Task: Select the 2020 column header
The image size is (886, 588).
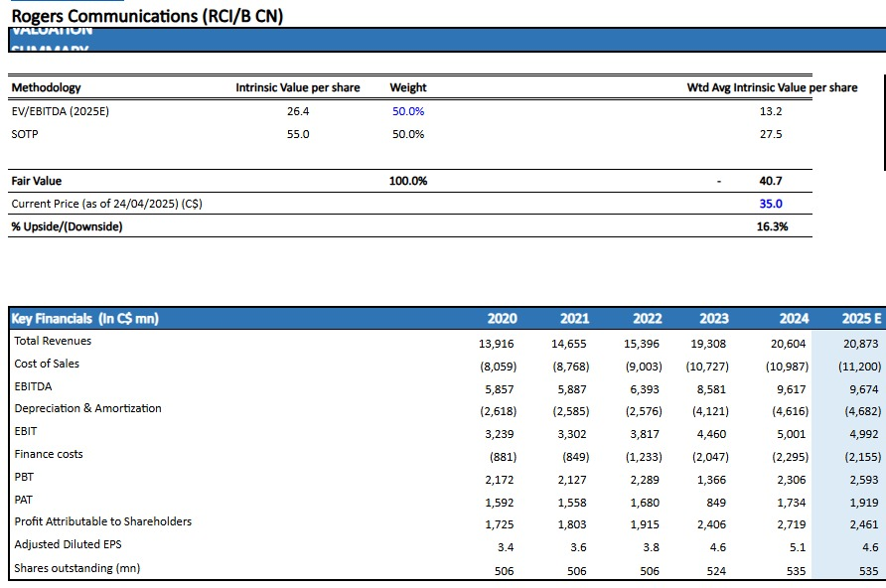Action: (x=502, y=319)
